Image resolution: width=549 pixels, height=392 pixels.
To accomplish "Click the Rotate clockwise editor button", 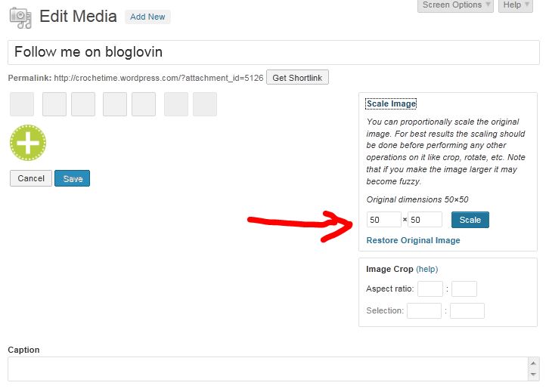I will pyautogui.click(x=83, y=104).
